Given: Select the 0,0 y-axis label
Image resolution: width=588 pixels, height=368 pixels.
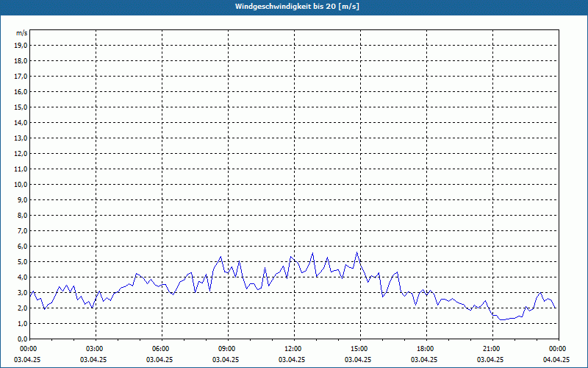Looking at the screenshot, I should pyautogui.click(x=23, y=339).
